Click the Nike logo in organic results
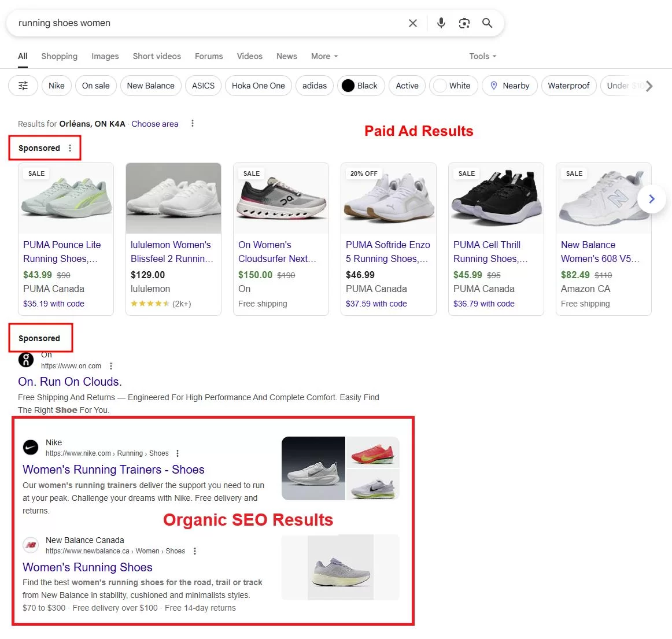Screen dimensions: 672x639 30,447
